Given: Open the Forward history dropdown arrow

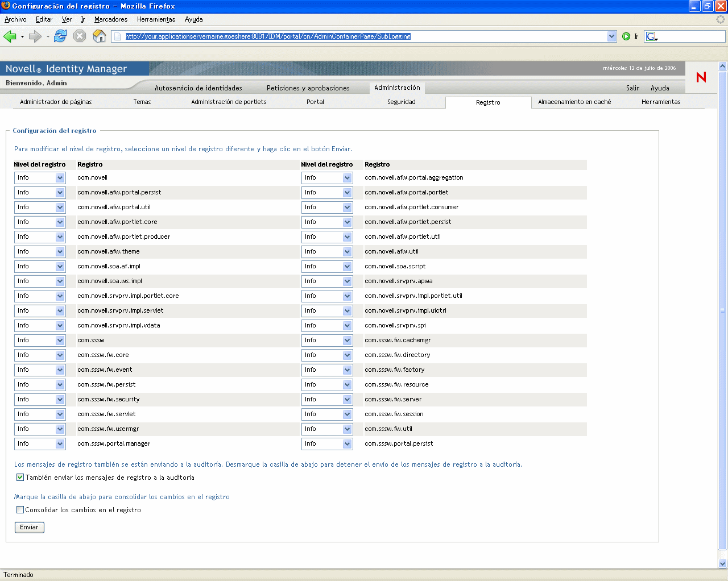Looking at the screenshot, I should tap(48, 37).
